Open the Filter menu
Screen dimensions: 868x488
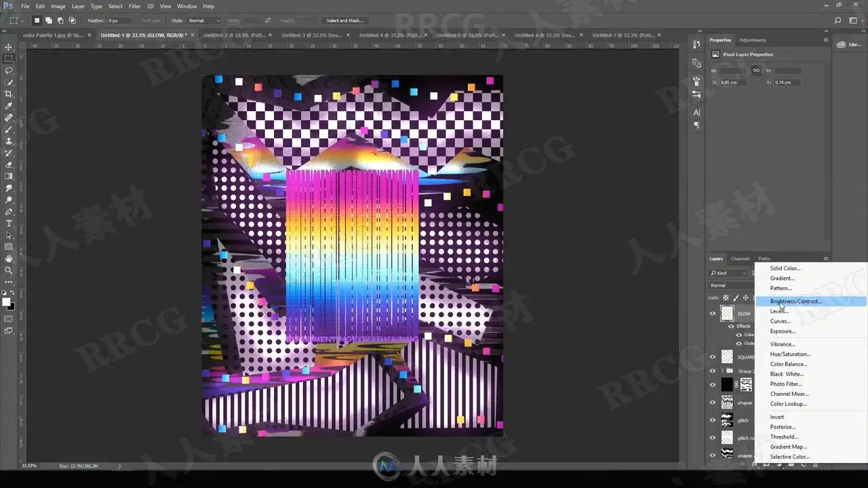(135, 6)
